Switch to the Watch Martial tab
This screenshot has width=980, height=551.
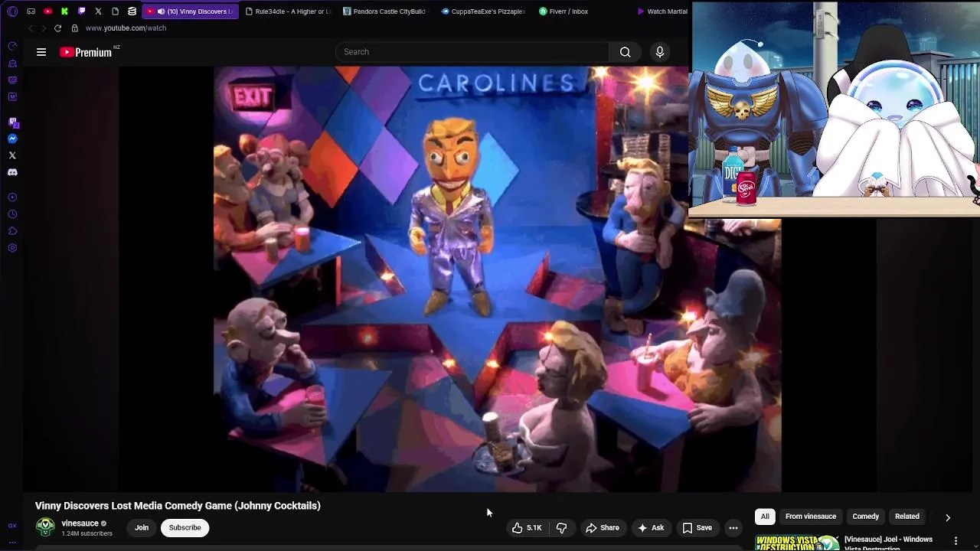pyautogui.click(x=662, y=11)
